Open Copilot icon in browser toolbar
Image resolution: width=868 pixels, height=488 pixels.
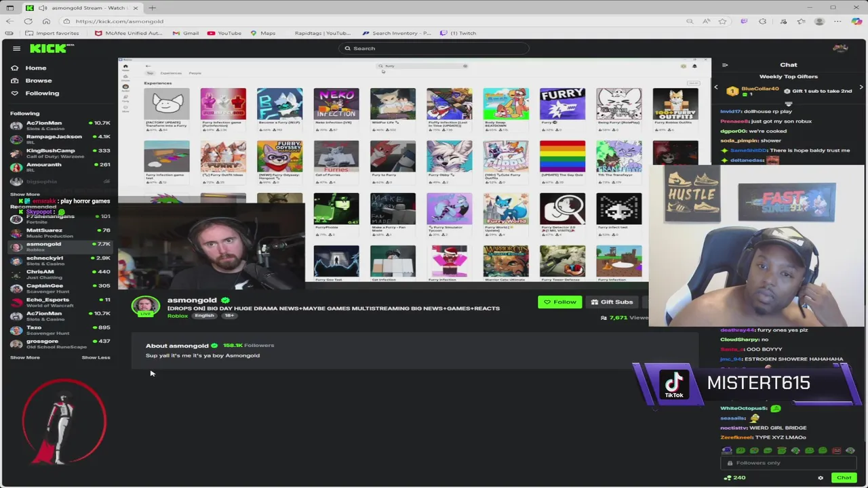coord(857,21)
